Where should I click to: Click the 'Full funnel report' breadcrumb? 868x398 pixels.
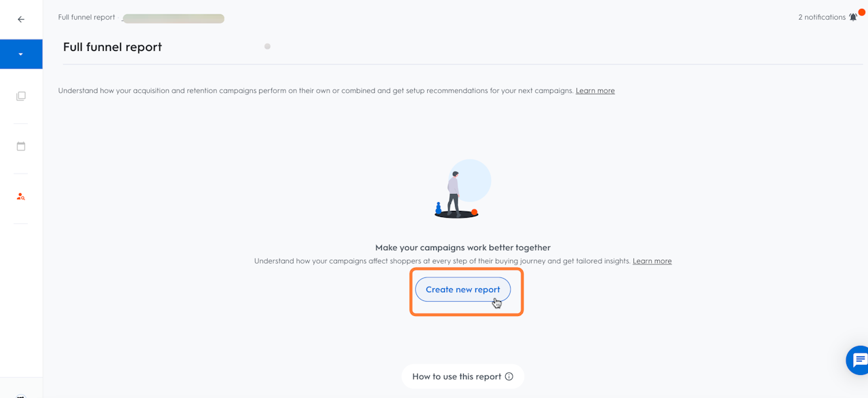[x=86, y=18]
